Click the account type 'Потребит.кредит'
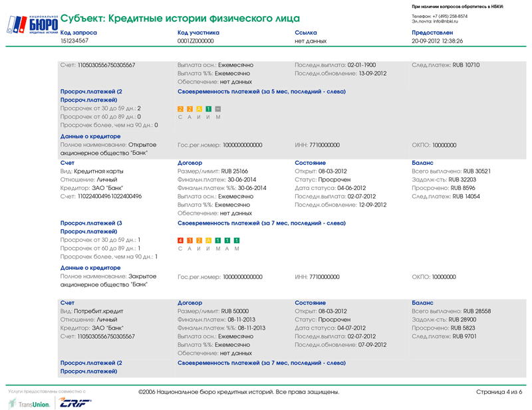532x410 pixels. pos(98,311)
